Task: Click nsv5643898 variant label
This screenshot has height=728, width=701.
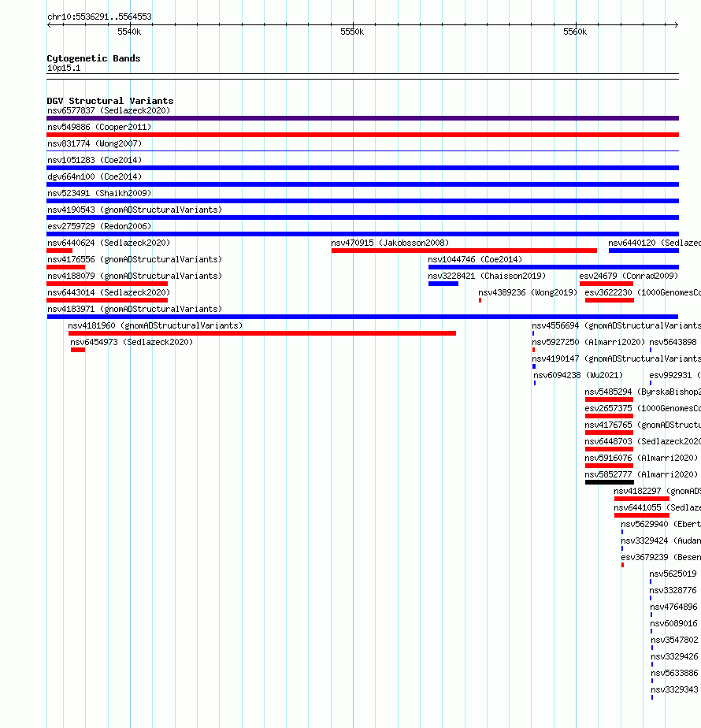Action: coord(673,342)
